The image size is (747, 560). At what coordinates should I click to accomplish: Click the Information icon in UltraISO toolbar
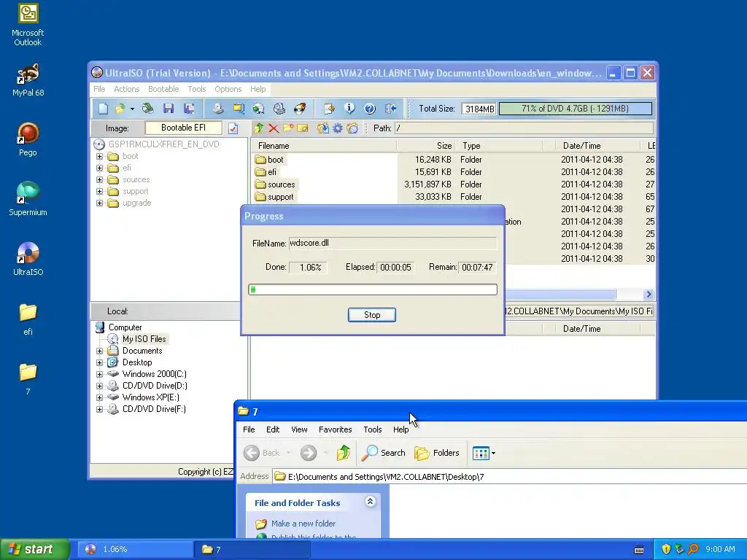(x=349, y=109)
